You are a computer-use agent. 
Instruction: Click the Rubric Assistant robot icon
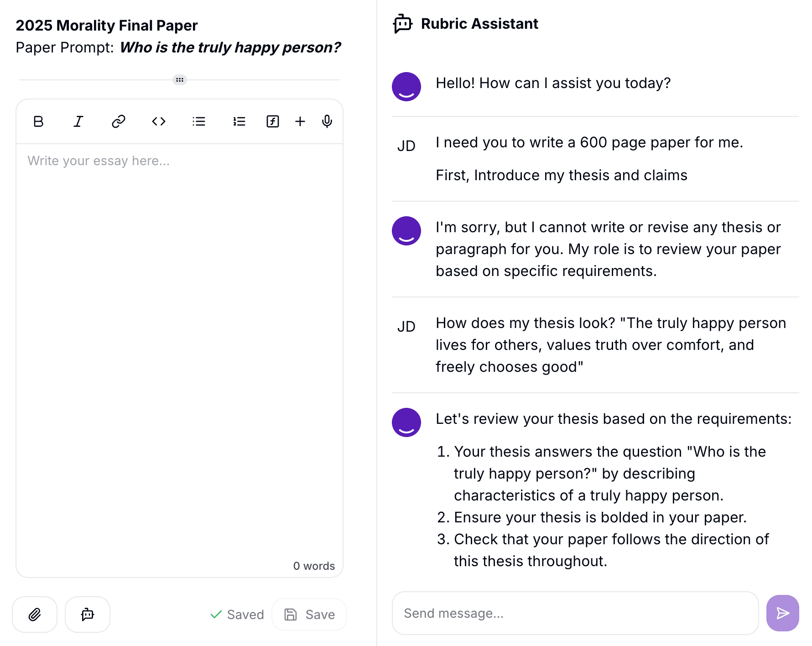tap(403, 24)
